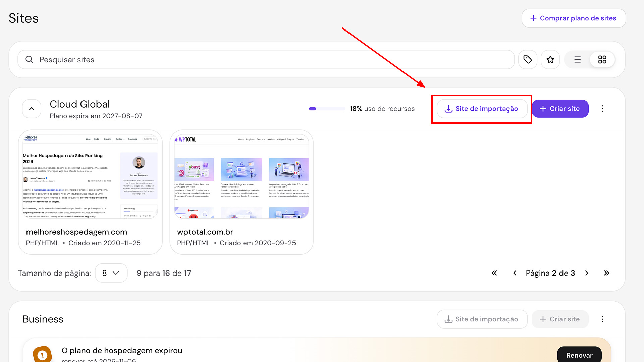This screenshot has width=644, height=362.
Task: Click the resource usage progress bar
Action: pyautogui.click(x=327, y=109)
